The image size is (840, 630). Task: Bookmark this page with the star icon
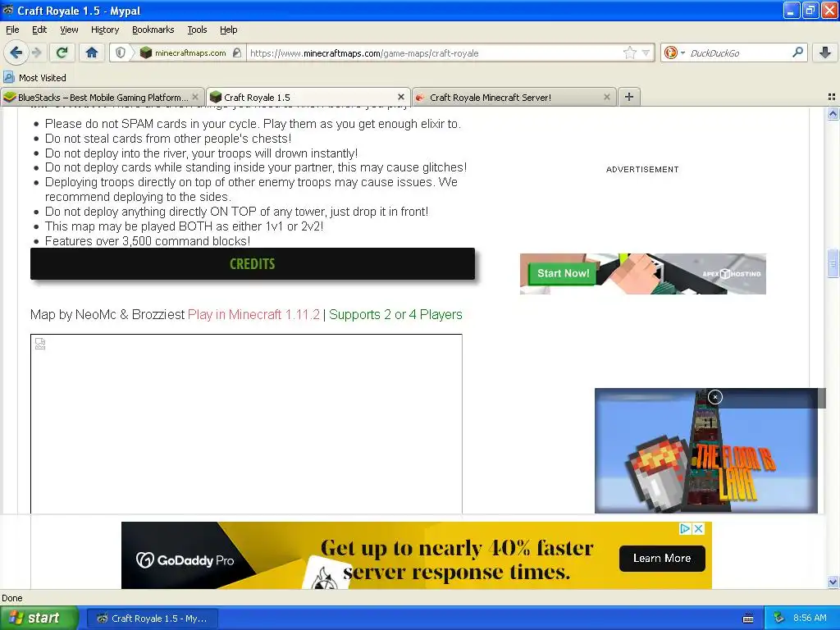tap(630, 52)
